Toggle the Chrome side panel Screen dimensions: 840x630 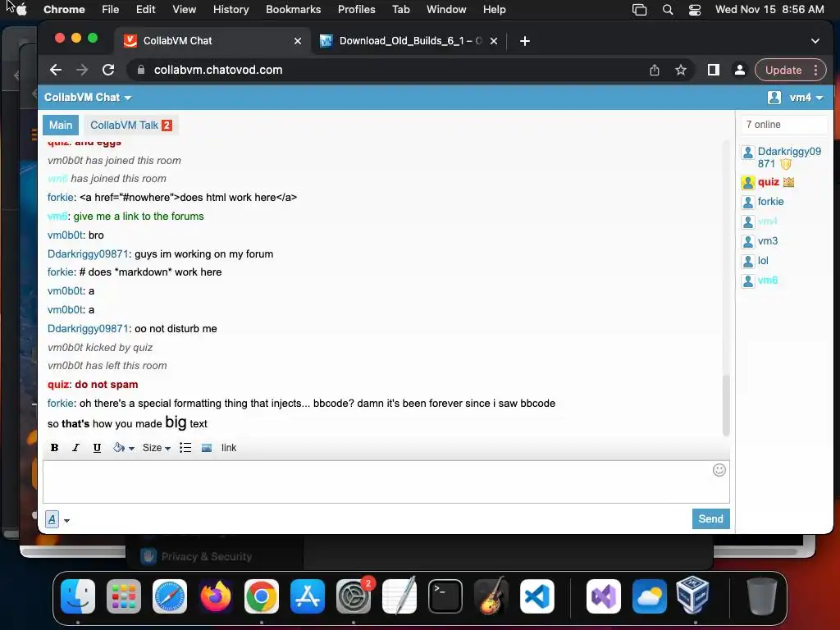713,71
